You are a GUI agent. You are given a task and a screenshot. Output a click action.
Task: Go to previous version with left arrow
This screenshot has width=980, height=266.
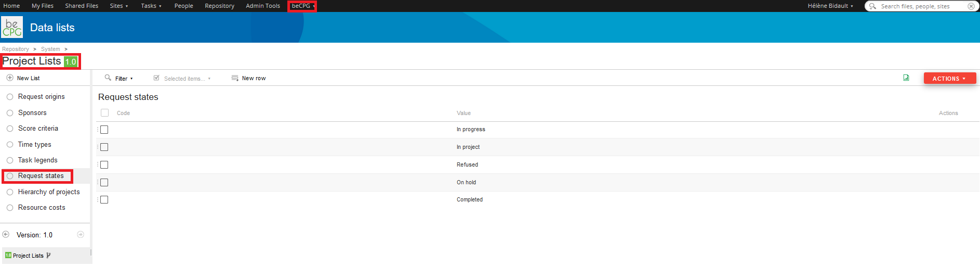coord(6,235)
